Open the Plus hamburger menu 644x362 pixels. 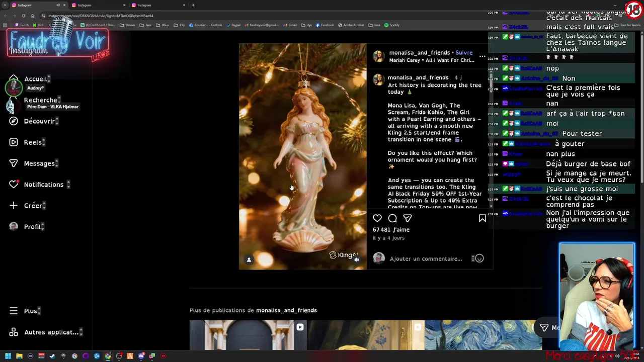[x=14, y=311]
